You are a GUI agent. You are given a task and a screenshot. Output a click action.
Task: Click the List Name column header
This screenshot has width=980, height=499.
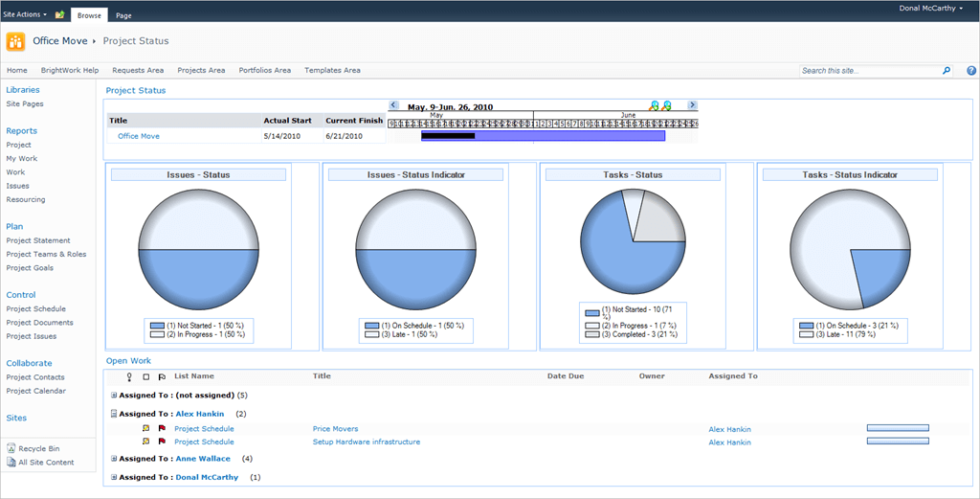(194, 376)
